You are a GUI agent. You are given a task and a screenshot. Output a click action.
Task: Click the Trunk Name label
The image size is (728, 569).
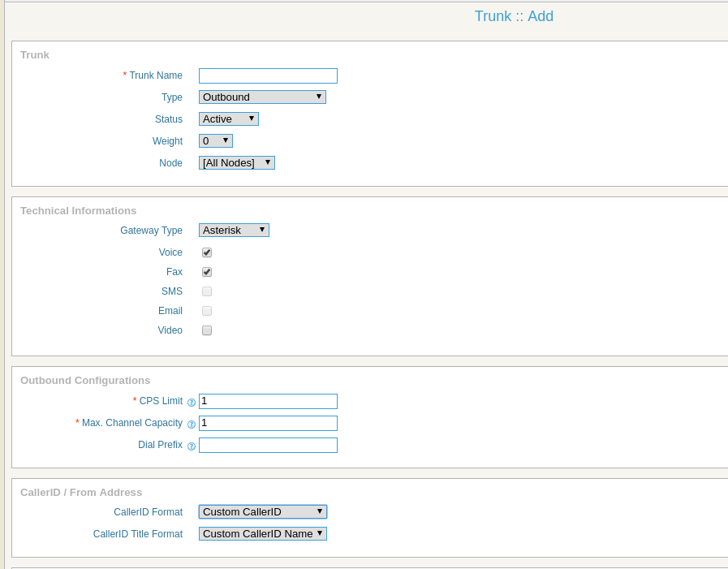click(x=156, y=75)
